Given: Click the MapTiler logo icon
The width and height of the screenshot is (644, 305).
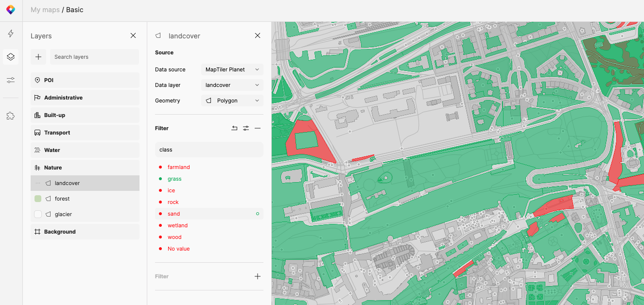Looking at the screenshot, I should pos(11,10).
